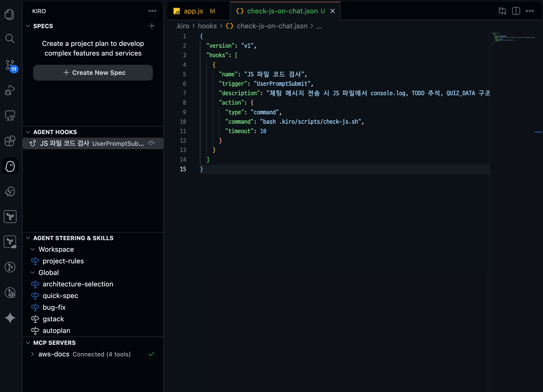The image size is (543, 392).
Task: Click the gstack skill icon
Action: [35, 319]
